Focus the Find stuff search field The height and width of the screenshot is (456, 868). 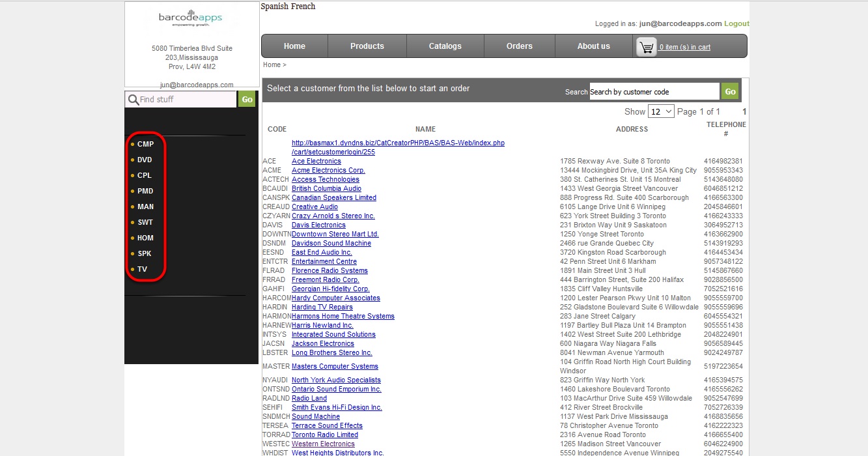[186, 100]
